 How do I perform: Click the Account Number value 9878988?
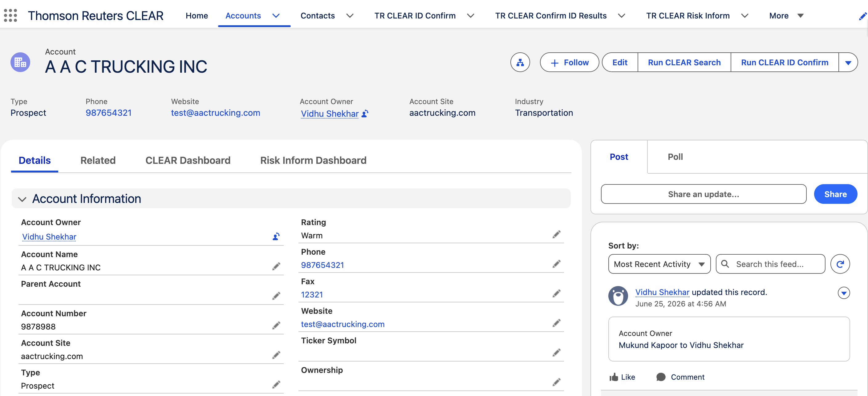pyautogui.click(x=38, y=327)
